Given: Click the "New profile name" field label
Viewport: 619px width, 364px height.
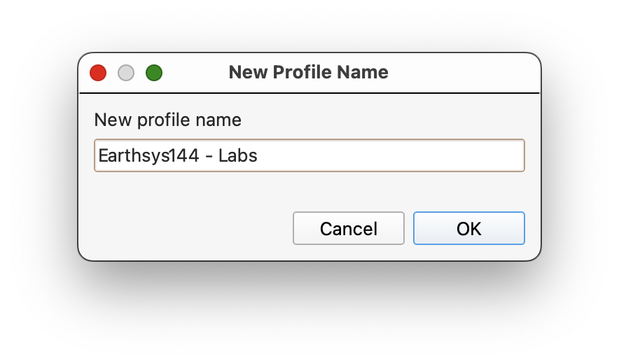Looking at the screenshot, I should [x=167, y=120].
